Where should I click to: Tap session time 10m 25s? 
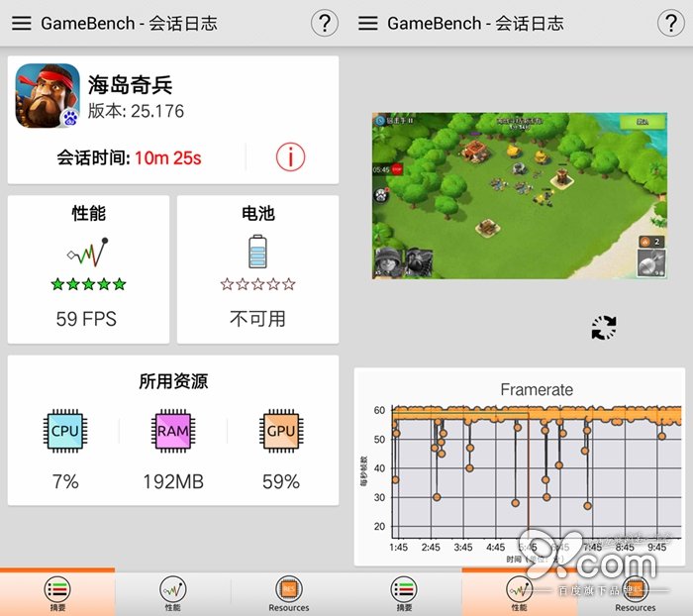coord(168,157)
